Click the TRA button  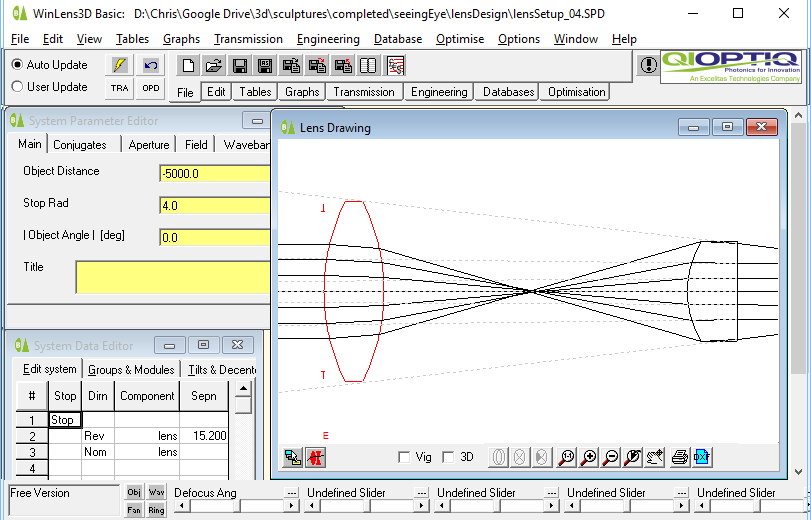point(120,88)
